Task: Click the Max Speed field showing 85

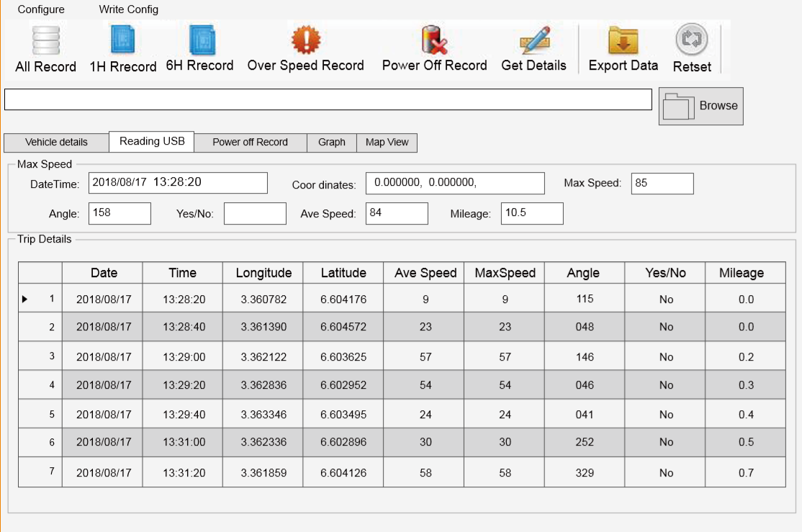Action: [x=662, y=184]
